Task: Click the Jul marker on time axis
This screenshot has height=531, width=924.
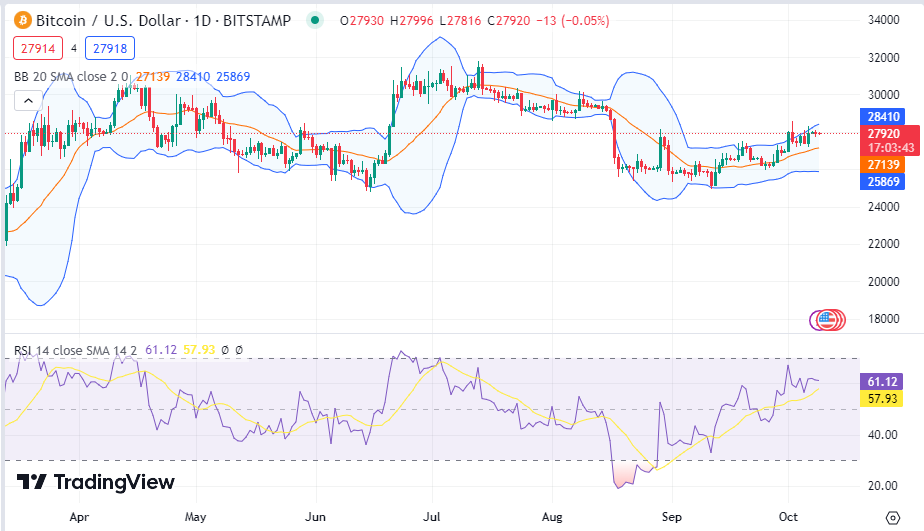Action: pos(432,517)
